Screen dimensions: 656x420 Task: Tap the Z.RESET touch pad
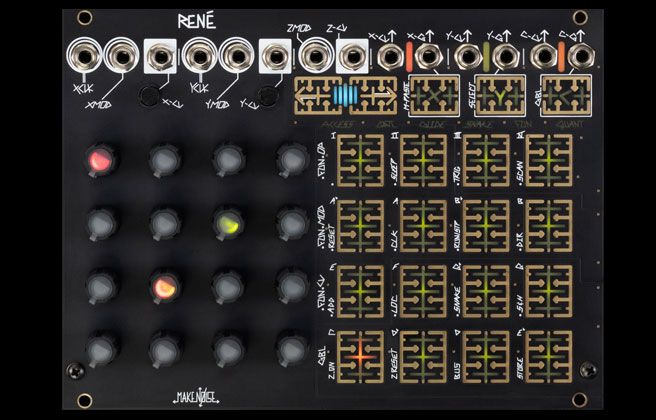(x=423, y=357)
